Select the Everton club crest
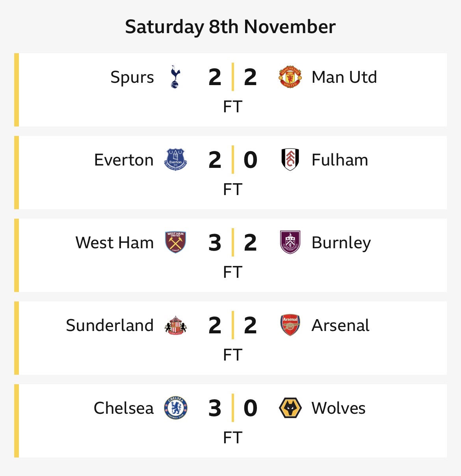461x476 pixels. tap(175, 160)
